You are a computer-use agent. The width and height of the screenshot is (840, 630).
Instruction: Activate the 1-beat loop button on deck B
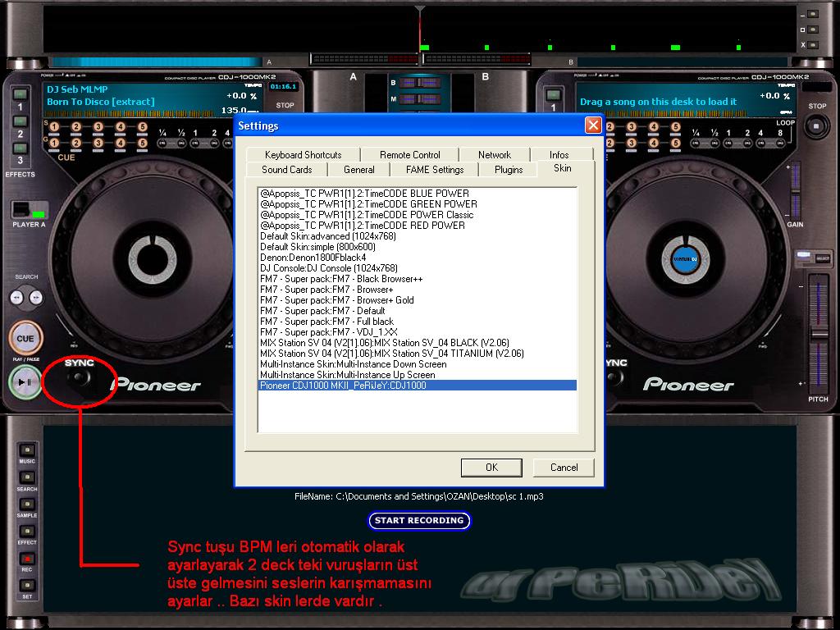pos(728,143)
